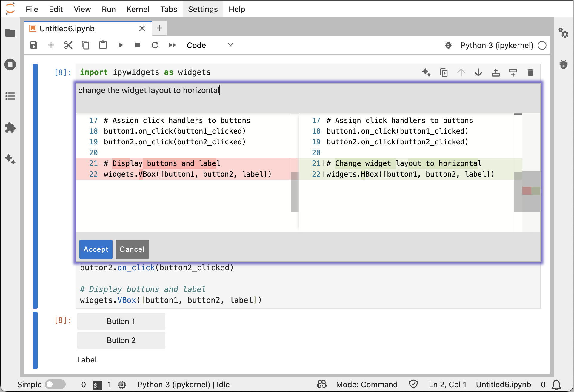Accept the suggested HBox code change
The image size is (574, 392).
96,249
